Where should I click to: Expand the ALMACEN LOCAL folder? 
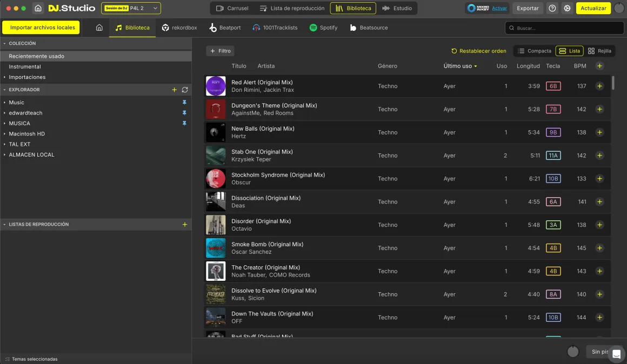tap(4, 154)
